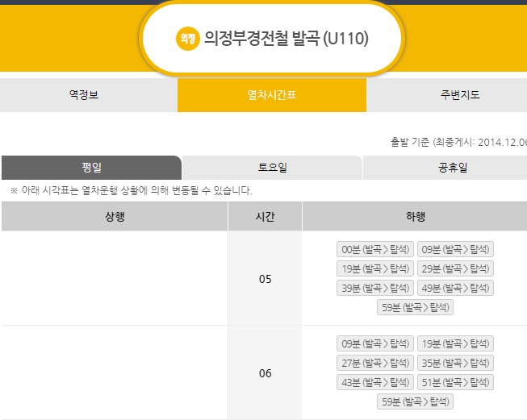Open the 43분 발곡>탑석 entry

(x=375, y=382)
